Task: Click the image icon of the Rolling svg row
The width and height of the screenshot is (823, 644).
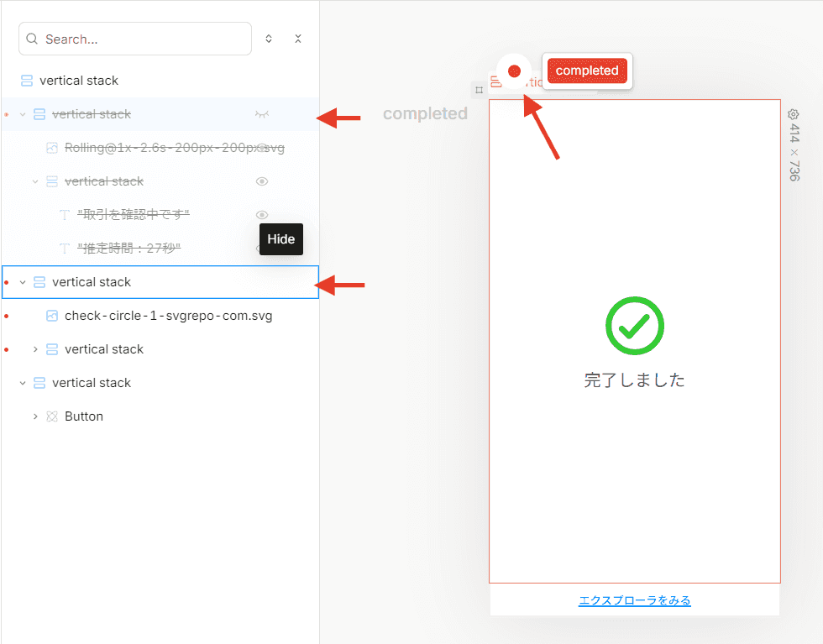Action: tap(52, 148)
